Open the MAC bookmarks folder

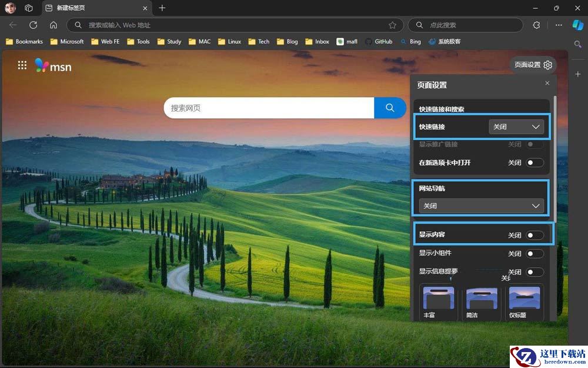point(200,42)
